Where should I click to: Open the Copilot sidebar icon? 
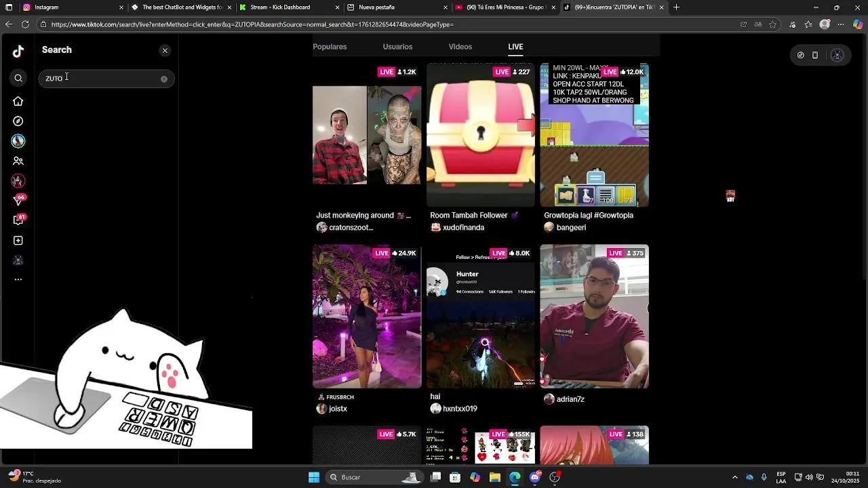(x=858, y=24)
